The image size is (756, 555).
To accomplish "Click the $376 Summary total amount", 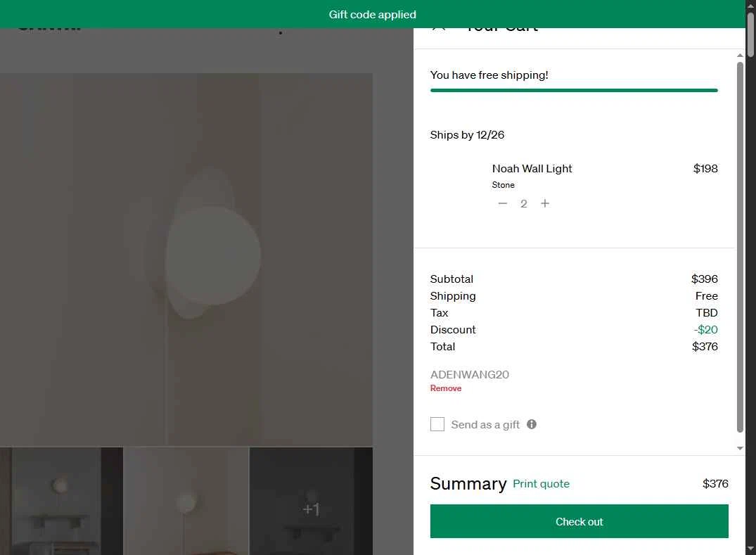I will tap(715, 484).
